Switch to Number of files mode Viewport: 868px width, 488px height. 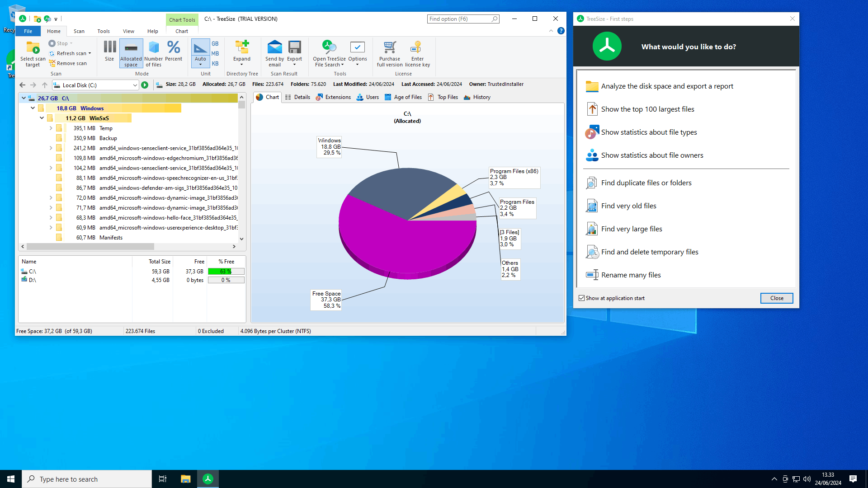click(x=154, y=53)
